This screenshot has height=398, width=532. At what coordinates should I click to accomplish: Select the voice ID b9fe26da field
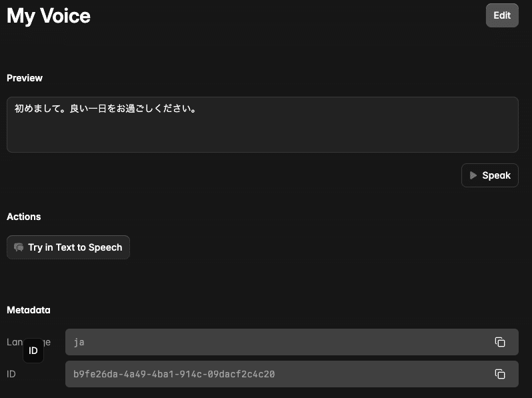(x=292, y=374)
